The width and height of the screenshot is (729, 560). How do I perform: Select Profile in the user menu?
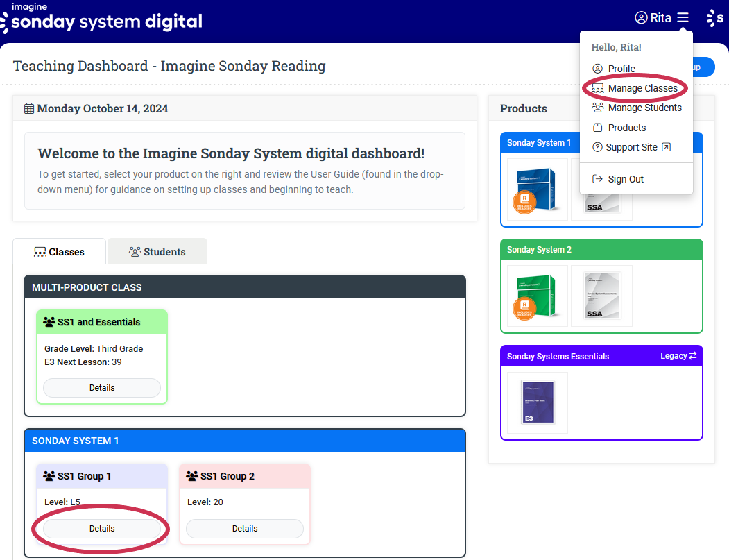(x=621, y=69)
